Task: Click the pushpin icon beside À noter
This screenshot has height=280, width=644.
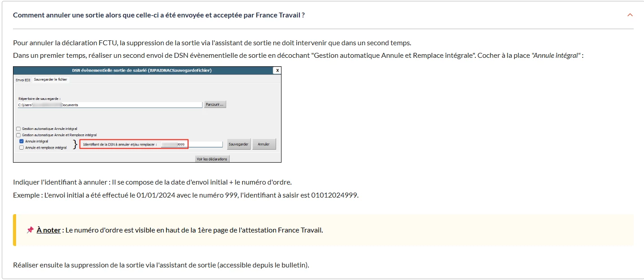Action: (x=30, y=230)
